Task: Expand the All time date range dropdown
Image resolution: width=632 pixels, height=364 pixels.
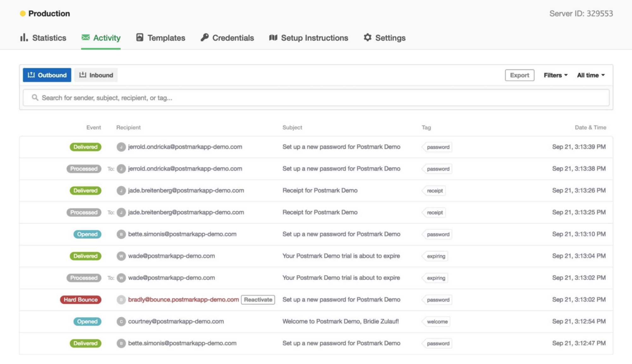Action: [x=591, y=75]
